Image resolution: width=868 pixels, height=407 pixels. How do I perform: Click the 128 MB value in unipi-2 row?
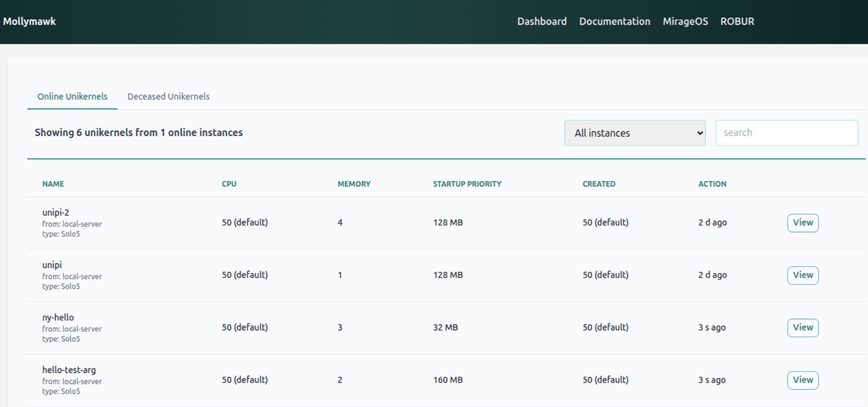(x=448, y=223)
